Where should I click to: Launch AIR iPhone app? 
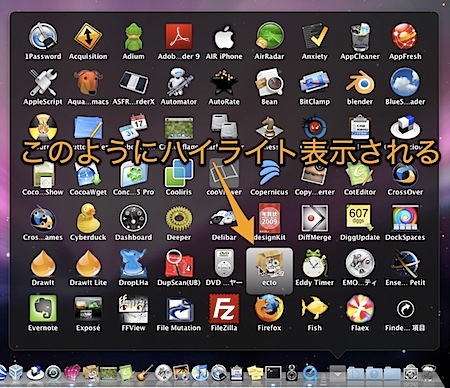click(x=224, y=36)
